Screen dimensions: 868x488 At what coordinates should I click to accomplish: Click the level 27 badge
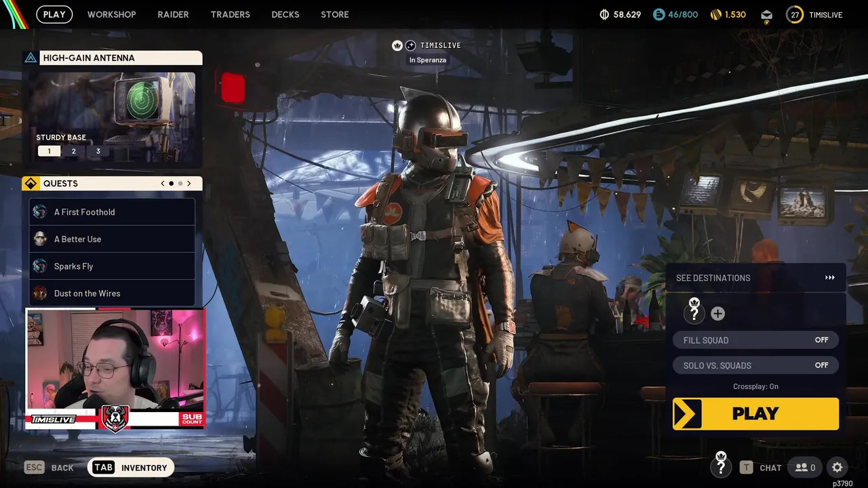click(795, 14)
